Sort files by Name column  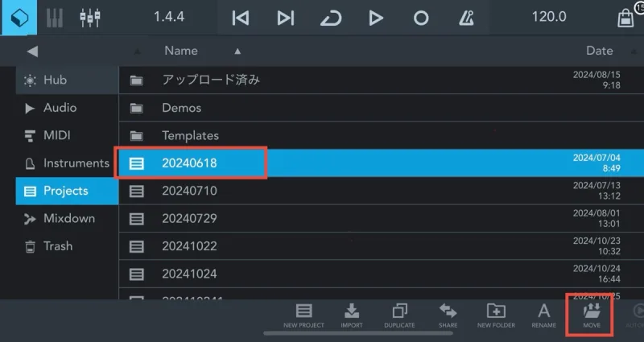(x=181, y=51)
